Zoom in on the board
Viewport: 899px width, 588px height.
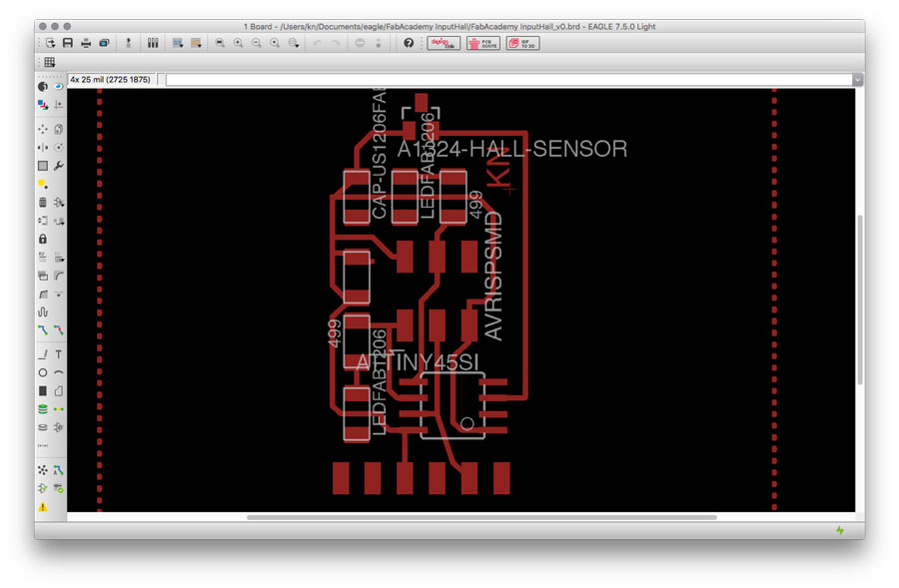pos(238,43)
